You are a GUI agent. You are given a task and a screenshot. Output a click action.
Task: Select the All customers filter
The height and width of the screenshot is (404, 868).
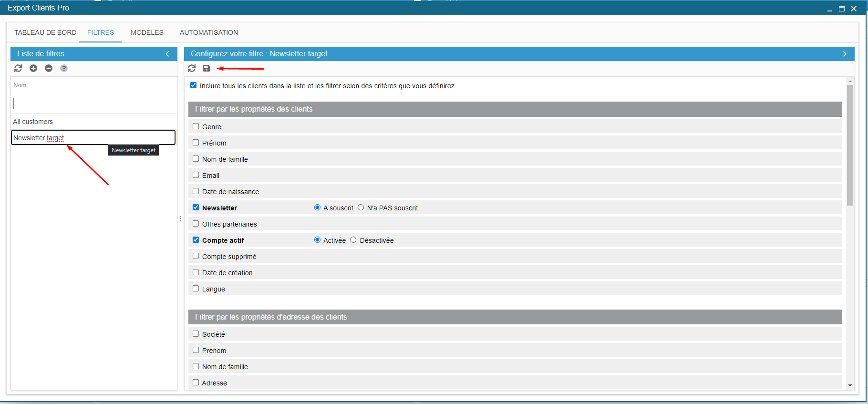(x=33, y=122)
